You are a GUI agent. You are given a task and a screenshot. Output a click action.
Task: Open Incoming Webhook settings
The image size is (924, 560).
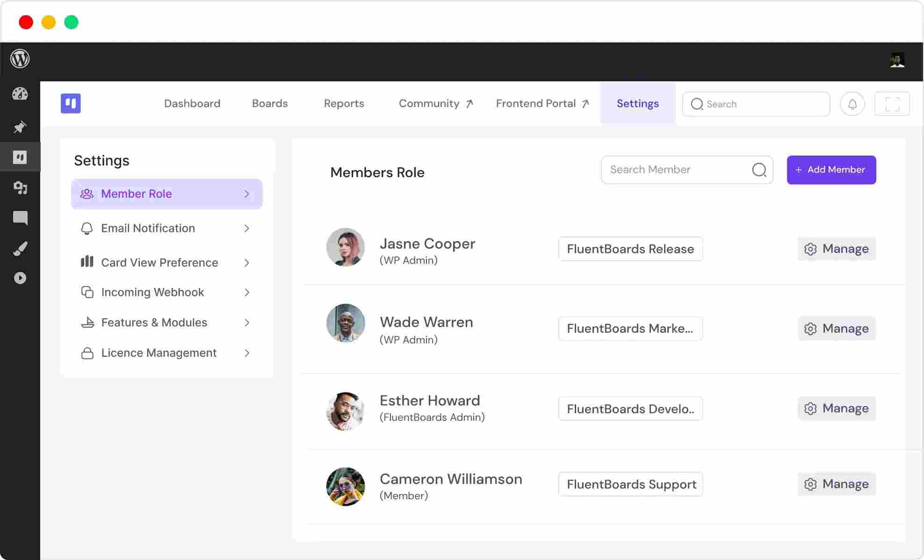click(x=167, y=293)
